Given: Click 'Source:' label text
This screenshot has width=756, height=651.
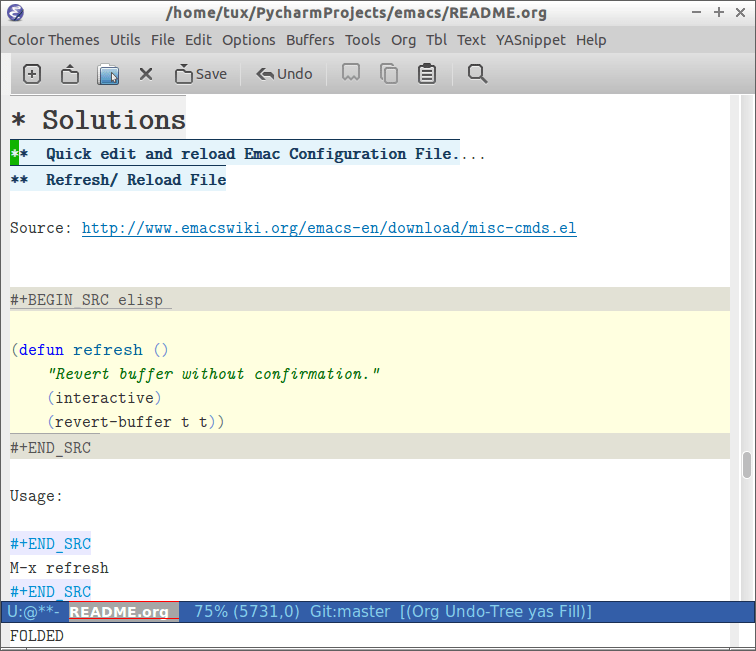Looking at the screenshot, I should tap(40, 228).
